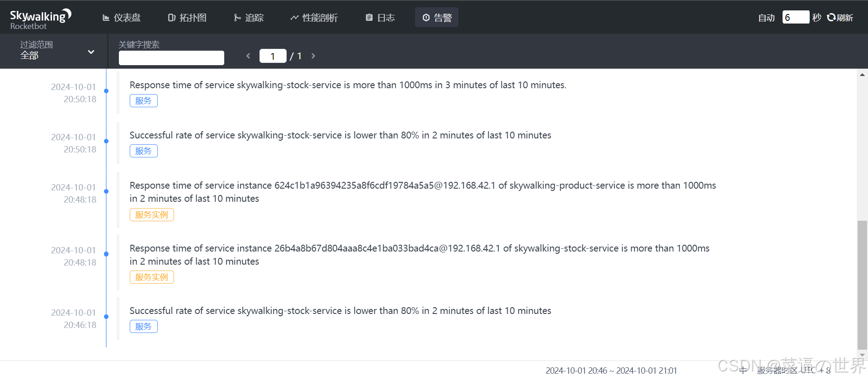868x380 pixels.
Task: Open the 仪表盘 dashboard tab
Action: (x=122, y=18)
